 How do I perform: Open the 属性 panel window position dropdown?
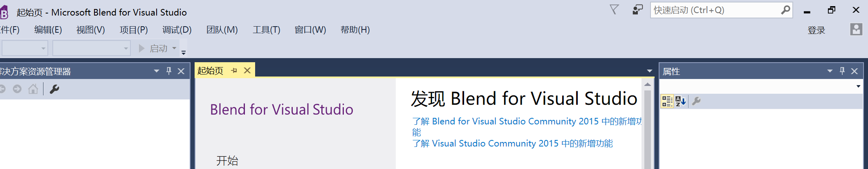pyautogui.click(x=830, y=71)
